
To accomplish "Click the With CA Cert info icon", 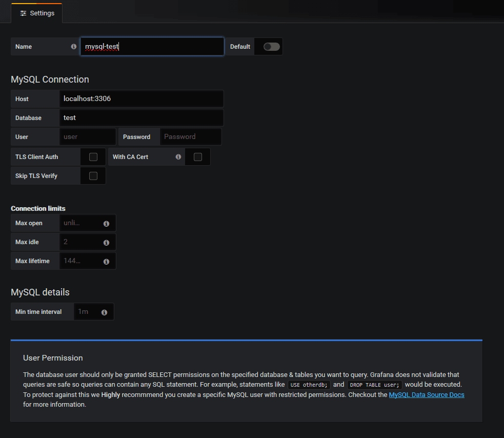I will pos(178,157).
